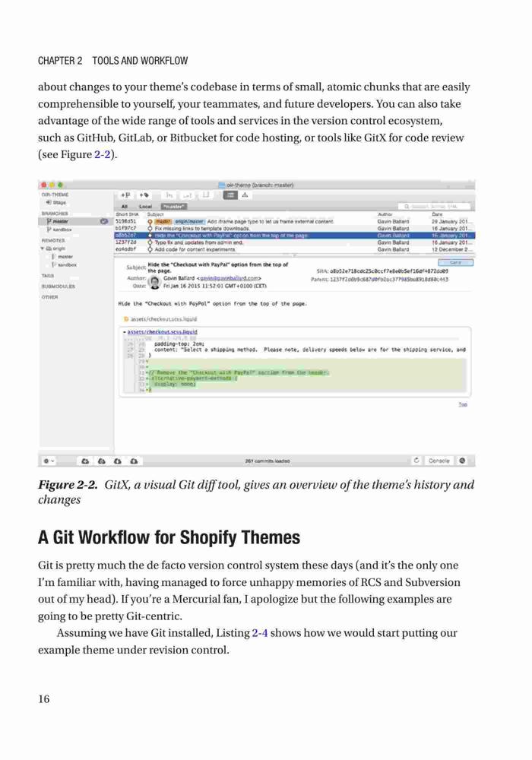Open the gavin@gavinballard.com email link

coord(230,278)
